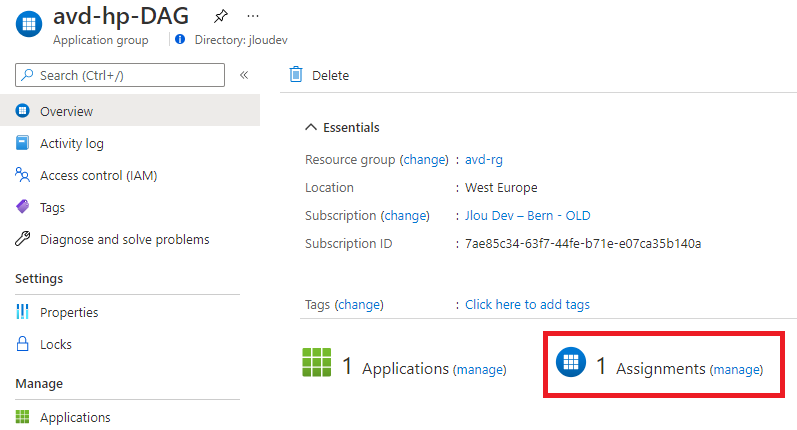
Task: Click the Delete trash can icon
Action: point(296,75)
